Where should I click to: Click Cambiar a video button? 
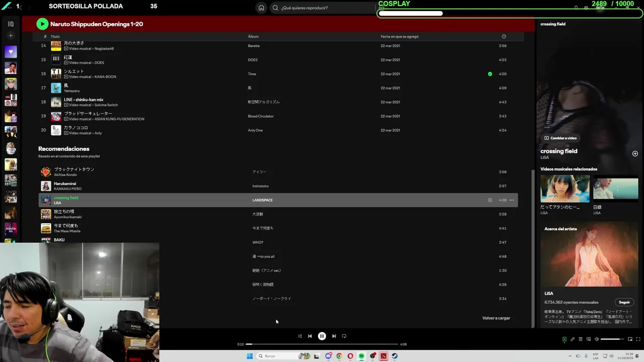(x=560, y=138)
